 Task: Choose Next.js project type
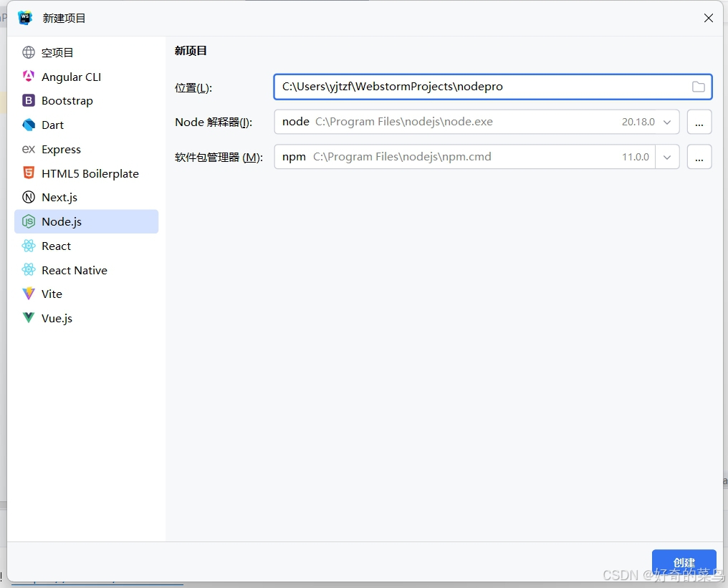coord(87,197)
